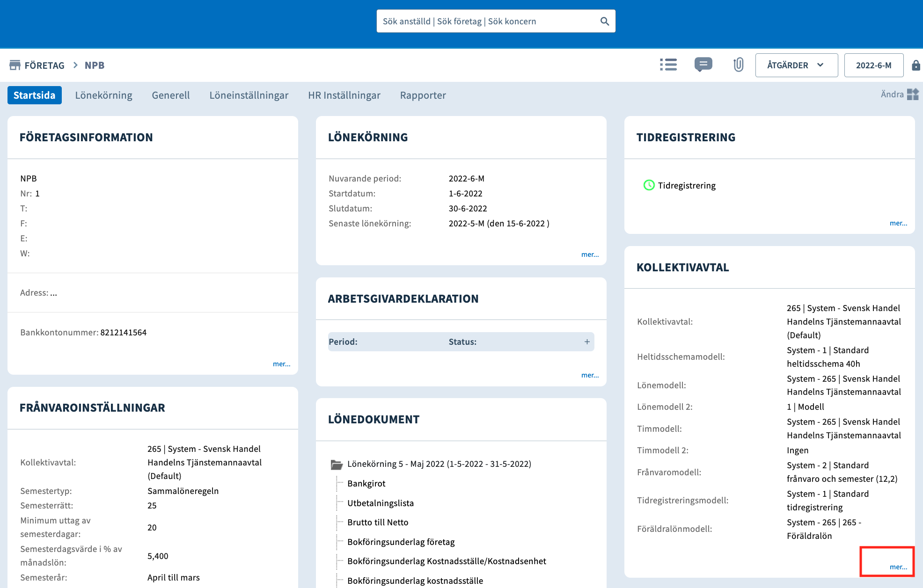Open the list view icon
Viewport: 923px width, 588px height.
[x=668, y=65]
